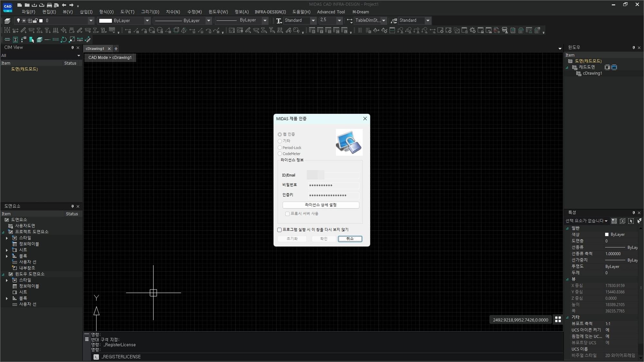
Task: Click the command prompt icon beside _REGISTERLICENSE
Action: (96, 357)
